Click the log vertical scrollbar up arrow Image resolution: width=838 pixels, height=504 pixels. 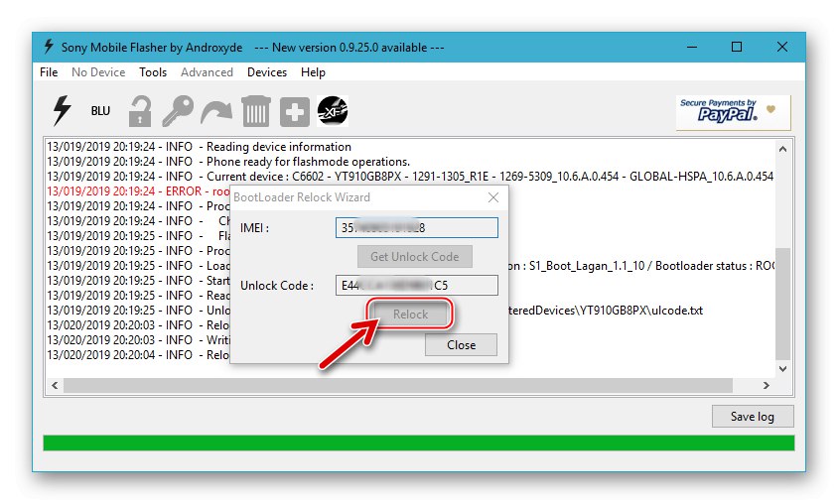[x=783, y=149]
